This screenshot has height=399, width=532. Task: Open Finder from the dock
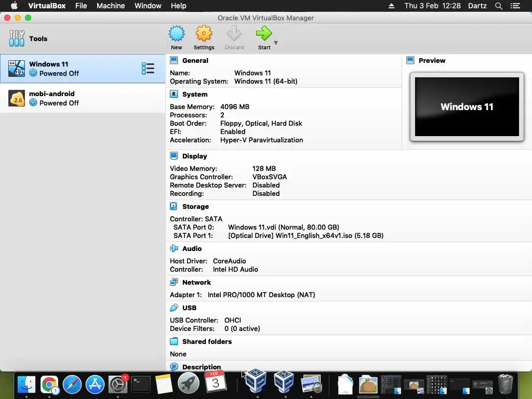tap(26, 384)
